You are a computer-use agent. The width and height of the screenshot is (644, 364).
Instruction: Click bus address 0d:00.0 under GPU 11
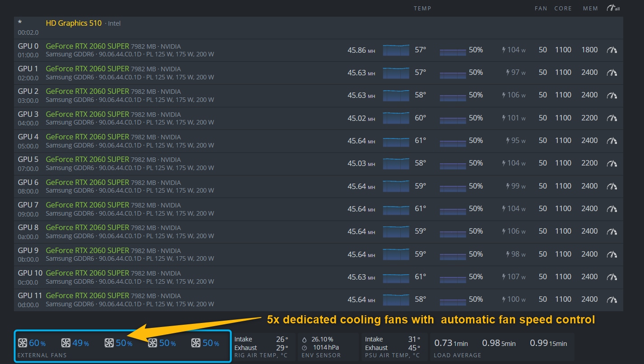tap(28, 304)
